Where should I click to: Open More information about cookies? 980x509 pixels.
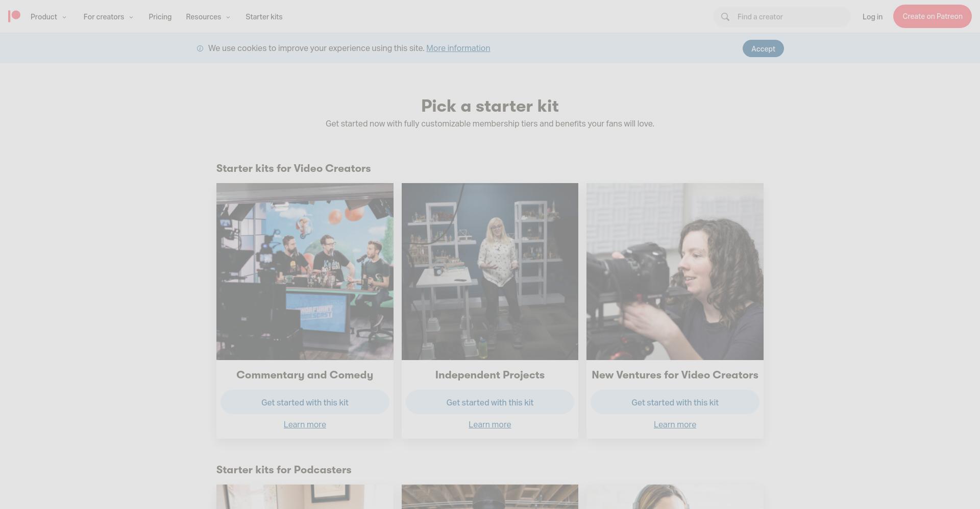pyautogui.click(x=458, y=48)
